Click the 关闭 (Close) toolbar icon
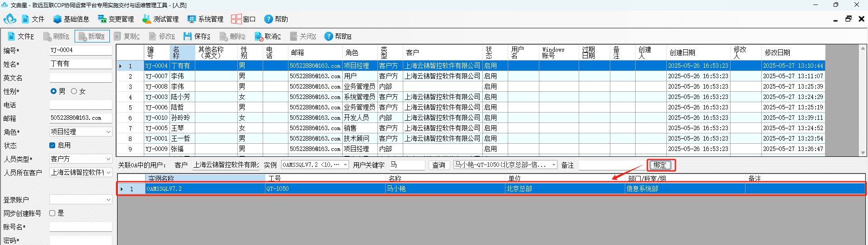Viewport: 868px width, 245px height. [x=294, y=36]
